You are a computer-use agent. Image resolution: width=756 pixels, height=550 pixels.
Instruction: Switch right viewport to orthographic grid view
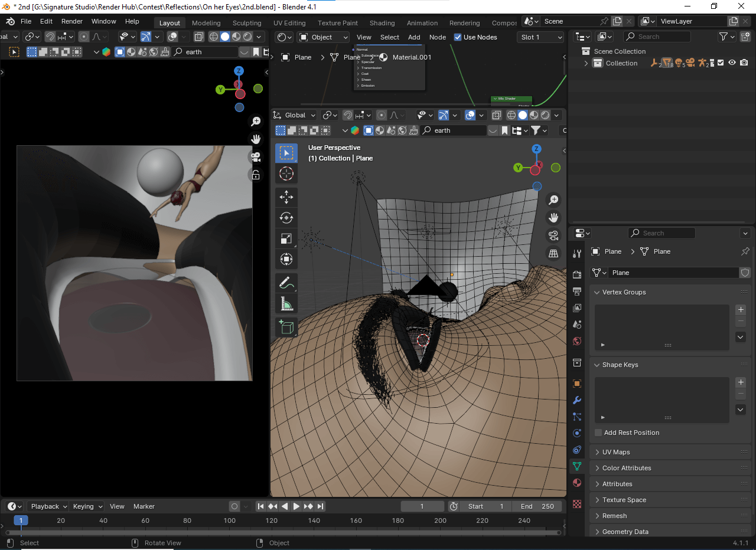553,253
